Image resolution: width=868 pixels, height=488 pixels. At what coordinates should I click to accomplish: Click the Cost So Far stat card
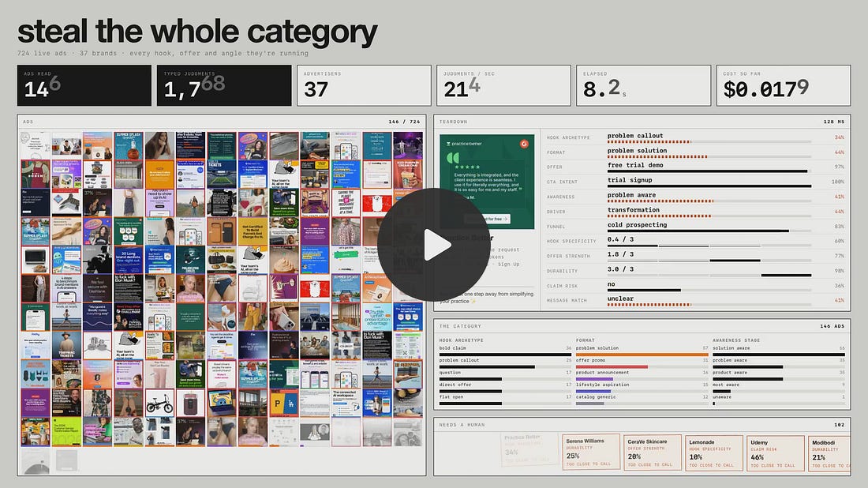click(784, 85)
